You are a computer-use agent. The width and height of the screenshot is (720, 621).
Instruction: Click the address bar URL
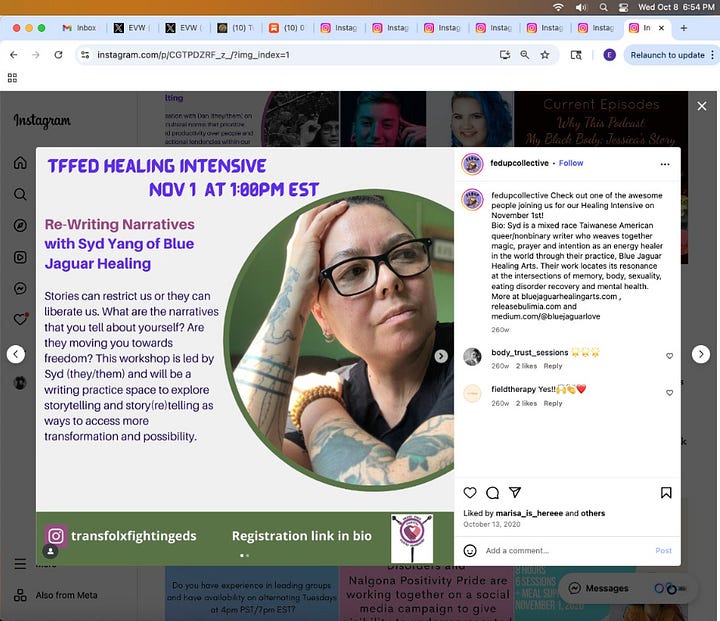click(x=193, y=55)
